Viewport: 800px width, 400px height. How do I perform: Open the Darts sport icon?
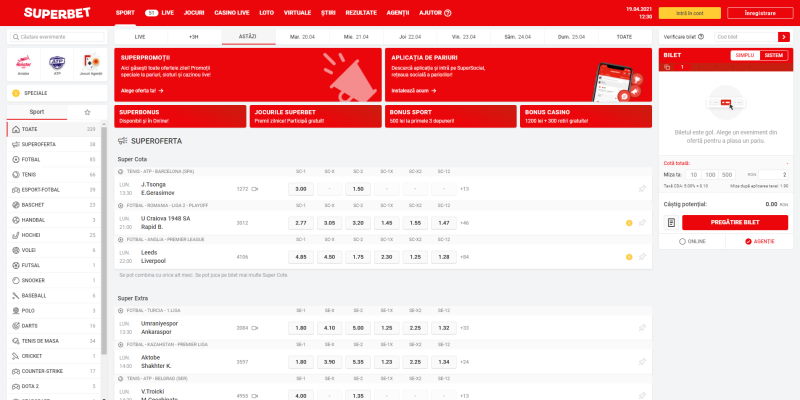pos(16,326)
